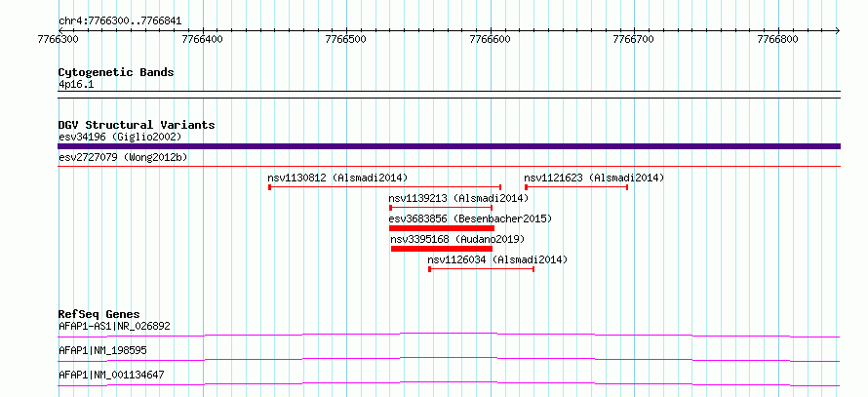This screenshot has height=397, width=868.
Task: Select the AFAP1|NM_198595 gene label
Action: (102, 350)
